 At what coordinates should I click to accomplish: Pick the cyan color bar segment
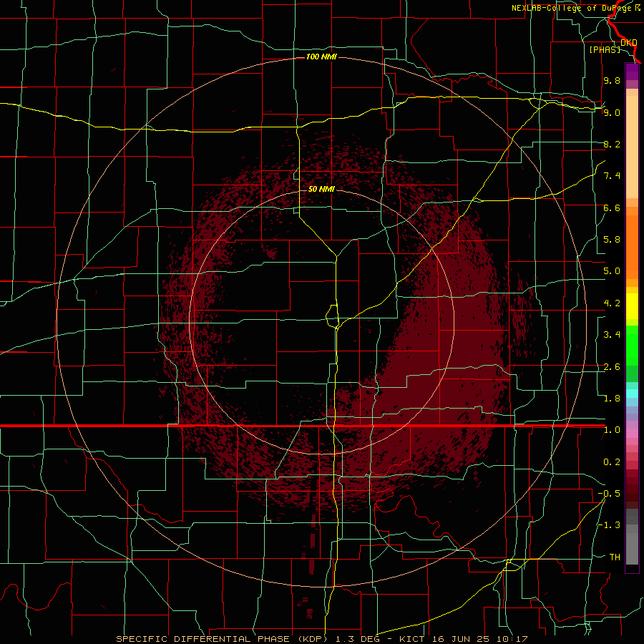click(x=632, y=394)
